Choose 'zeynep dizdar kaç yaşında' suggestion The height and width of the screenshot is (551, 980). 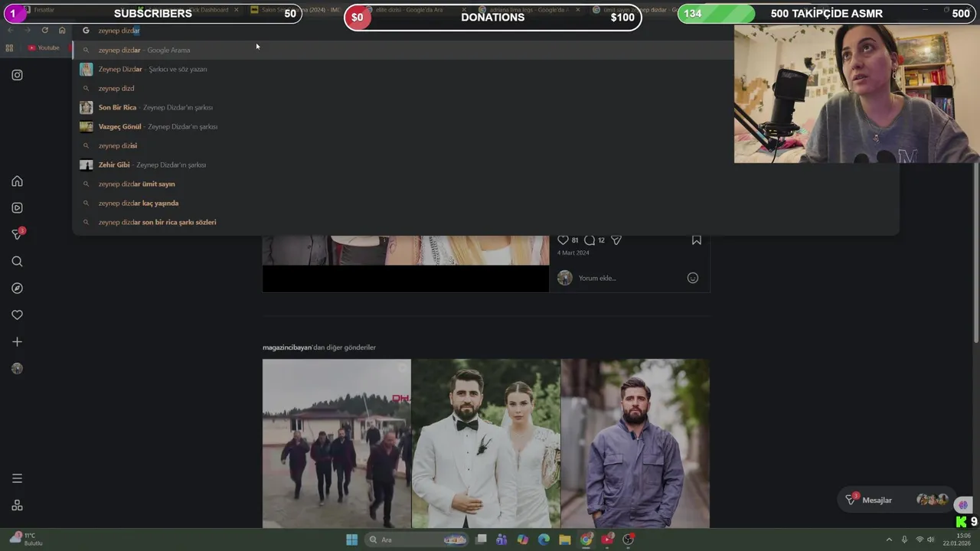coord(485,203)
